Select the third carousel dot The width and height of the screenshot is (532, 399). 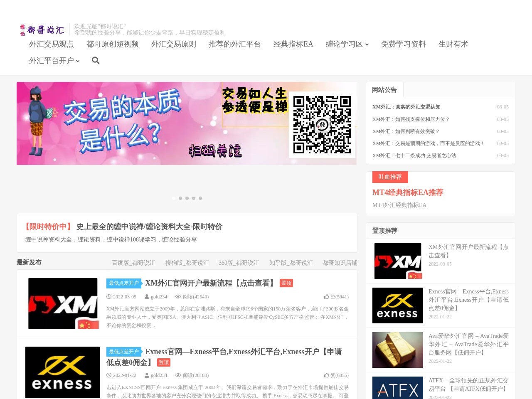187,198
